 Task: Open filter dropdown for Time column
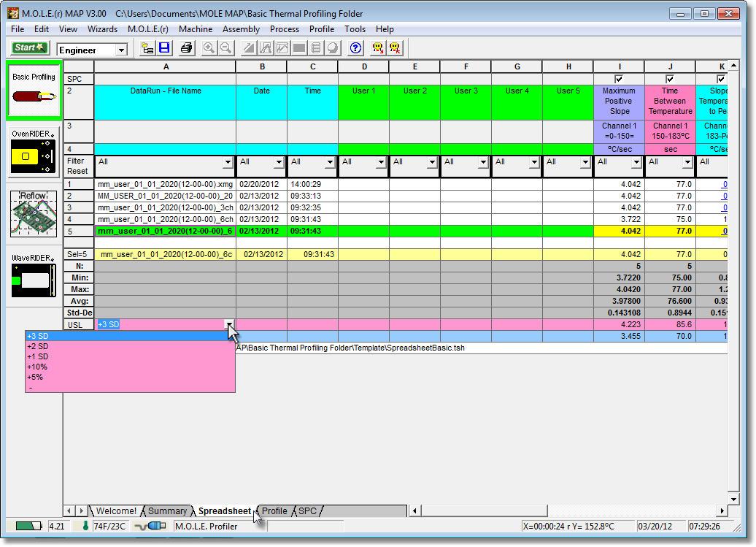[331, 162]
